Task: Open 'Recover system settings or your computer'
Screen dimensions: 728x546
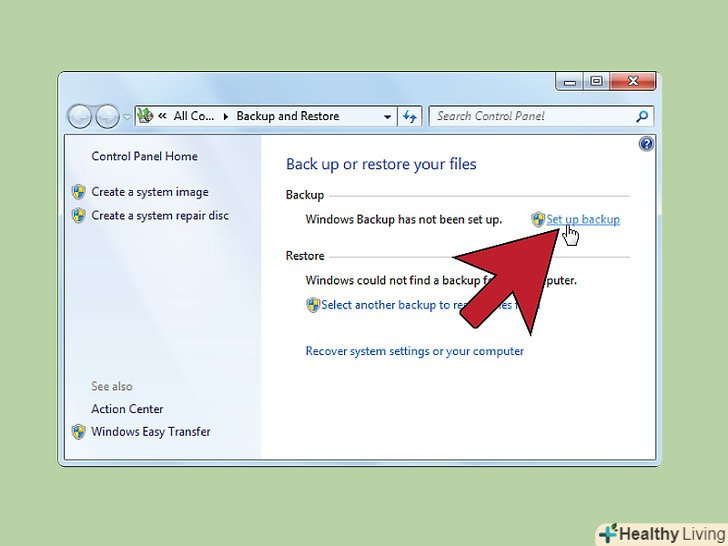Action: (x=414, y=351)
